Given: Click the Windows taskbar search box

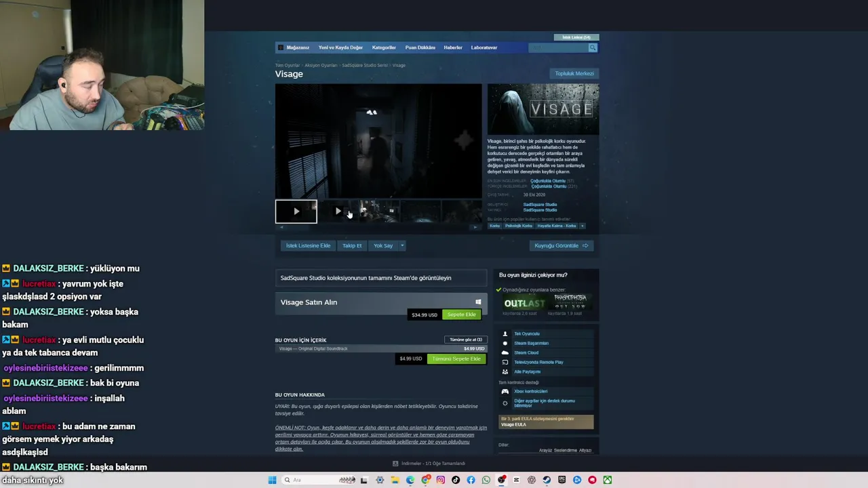Looking at the screenshot, I should [320, 480].
